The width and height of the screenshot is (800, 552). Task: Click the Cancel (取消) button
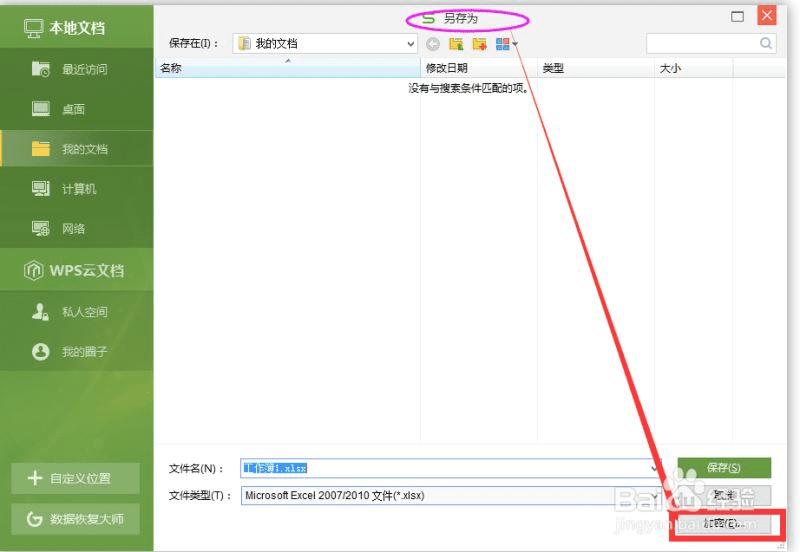click(724, 495)
